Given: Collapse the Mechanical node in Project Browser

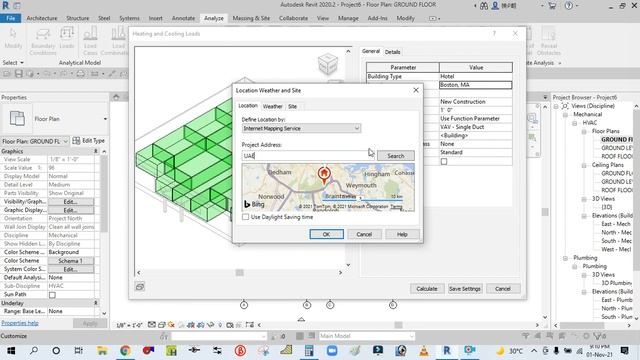Looking at the screenshot, I should tap(565, 115).
